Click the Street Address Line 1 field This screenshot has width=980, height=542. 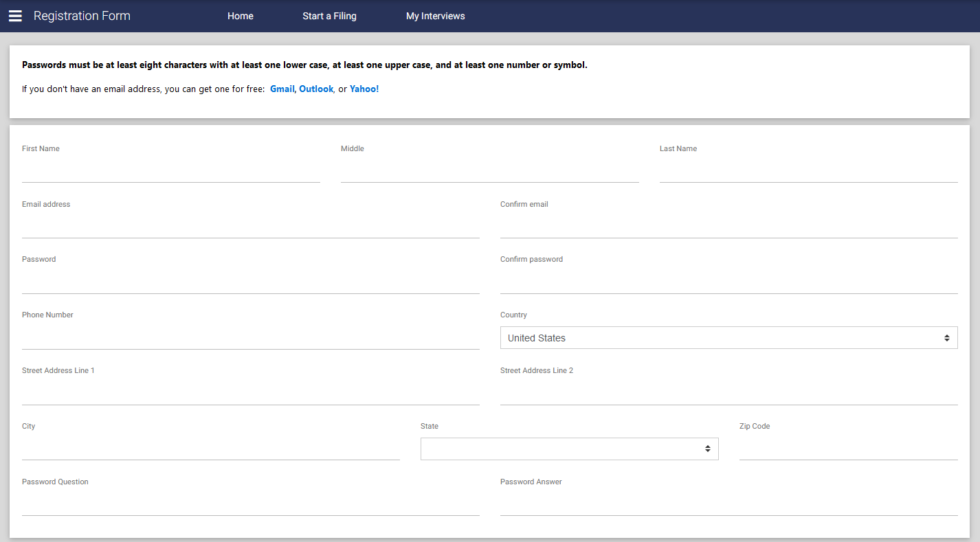point(250,393)
